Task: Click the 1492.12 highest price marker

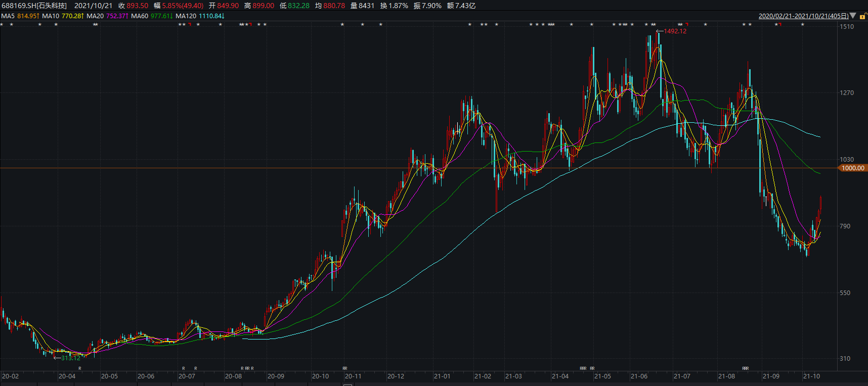Action: [x=675, y=31]
